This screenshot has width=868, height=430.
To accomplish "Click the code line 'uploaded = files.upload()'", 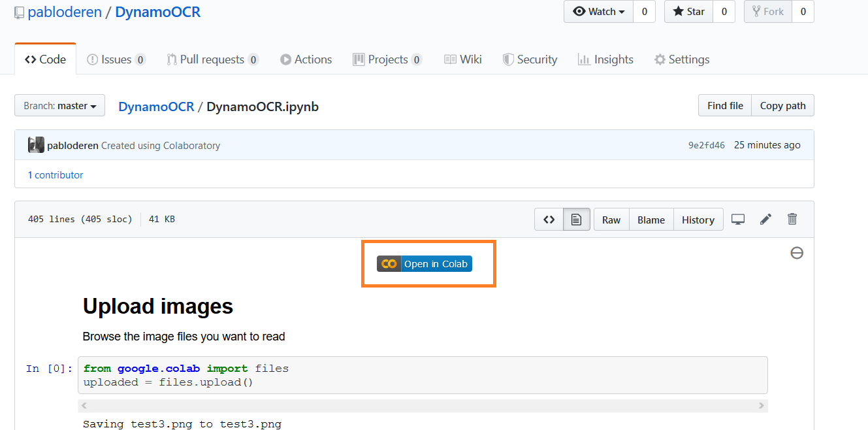I will [168, 382].
